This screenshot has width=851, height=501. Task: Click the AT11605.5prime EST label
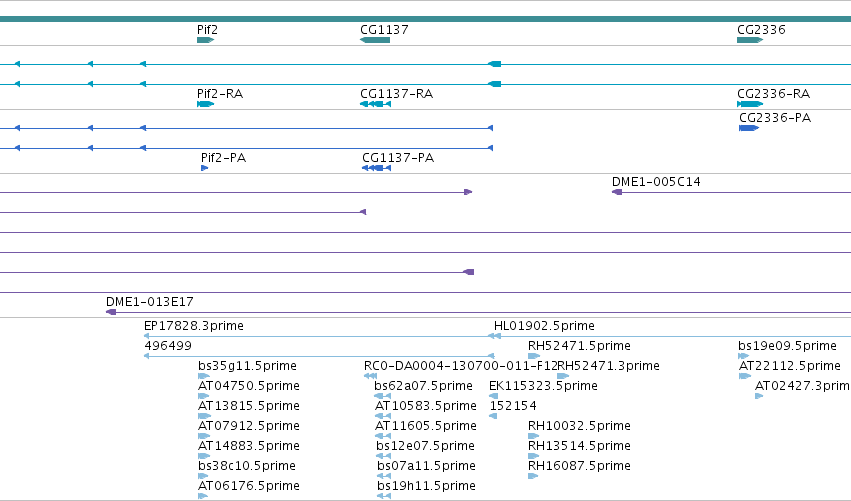[x=426, y=426]
